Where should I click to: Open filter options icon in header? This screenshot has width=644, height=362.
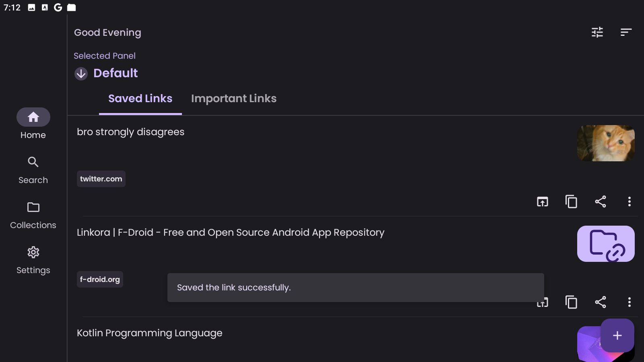(597, 32)
